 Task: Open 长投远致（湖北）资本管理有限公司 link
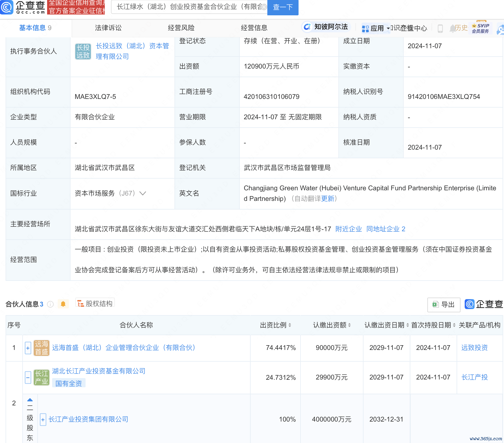[x=132, y=51]
